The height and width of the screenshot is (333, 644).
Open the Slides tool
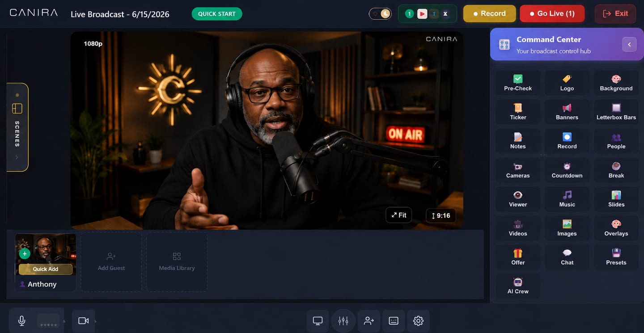coord(616,199)
